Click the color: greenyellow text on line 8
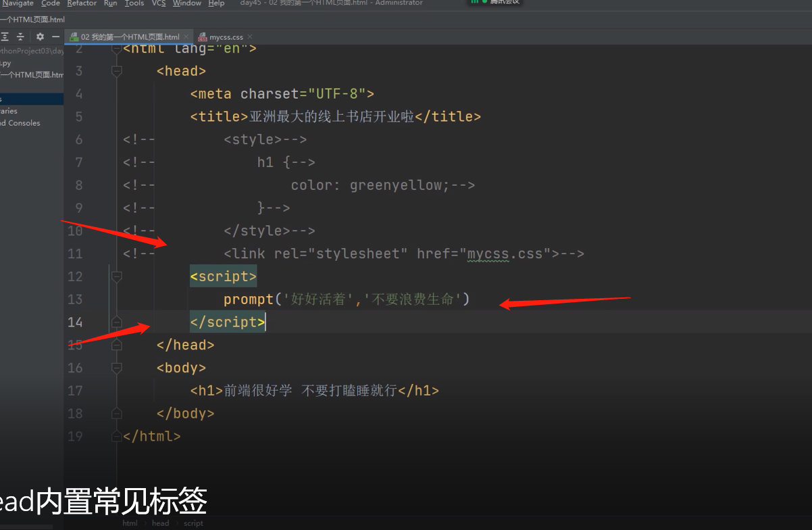This screenshot has height=530, width=812. point(370,185)
